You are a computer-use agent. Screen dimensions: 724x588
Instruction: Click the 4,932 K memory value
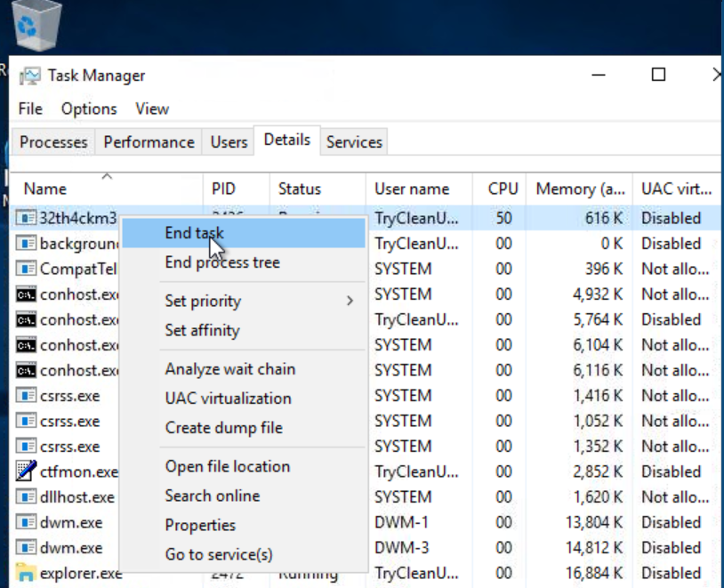click(598, 294)
